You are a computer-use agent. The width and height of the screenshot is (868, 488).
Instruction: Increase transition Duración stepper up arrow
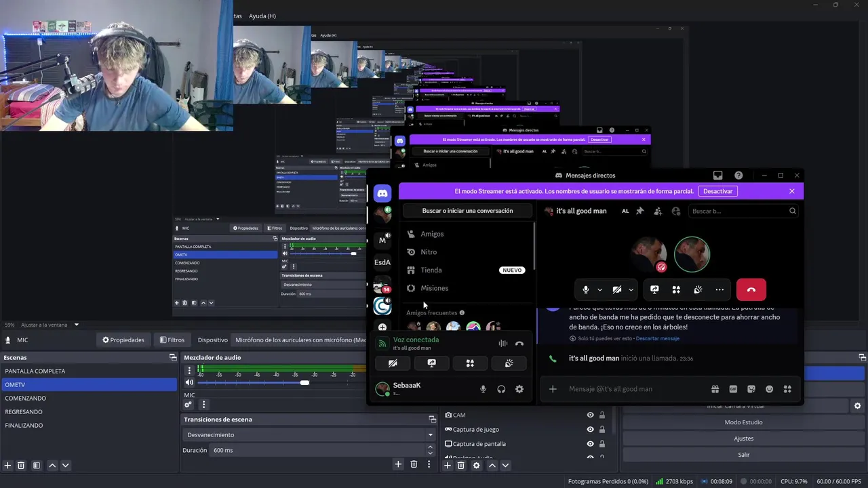(x=430, y=447)
